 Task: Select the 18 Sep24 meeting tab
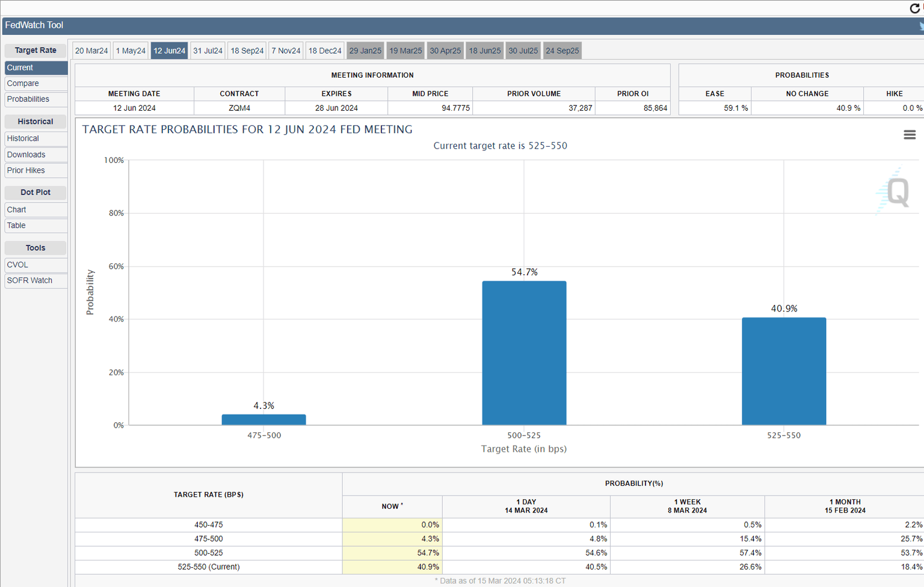[247, 51]
